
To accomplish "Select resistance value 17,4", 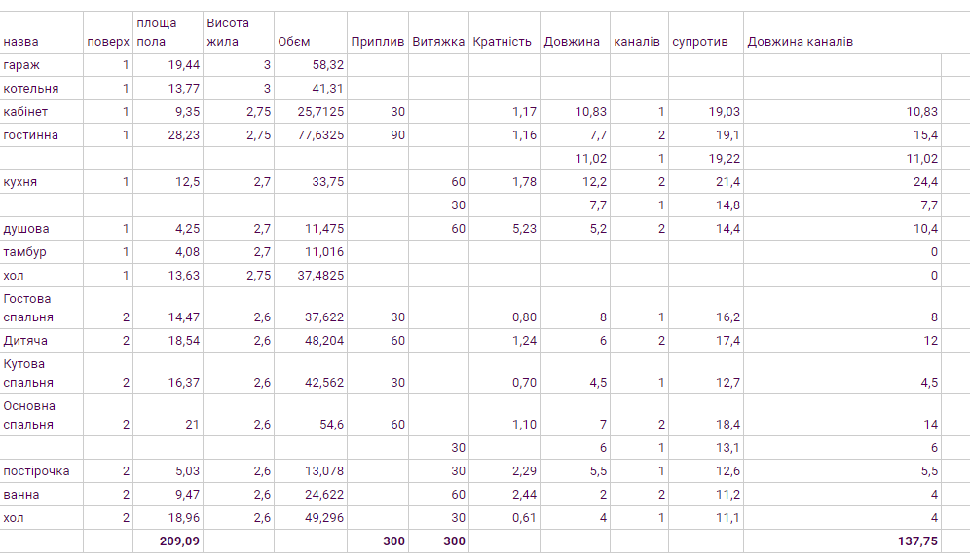I will (706, 340).
